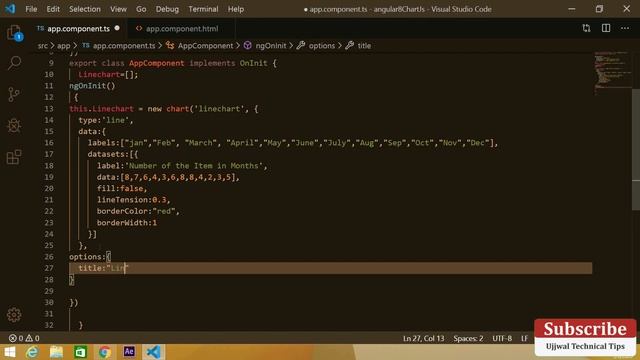Open Google Chrome from taskbar
The width and height of the screenshot is (640, 360).
(x=104, y=352)
